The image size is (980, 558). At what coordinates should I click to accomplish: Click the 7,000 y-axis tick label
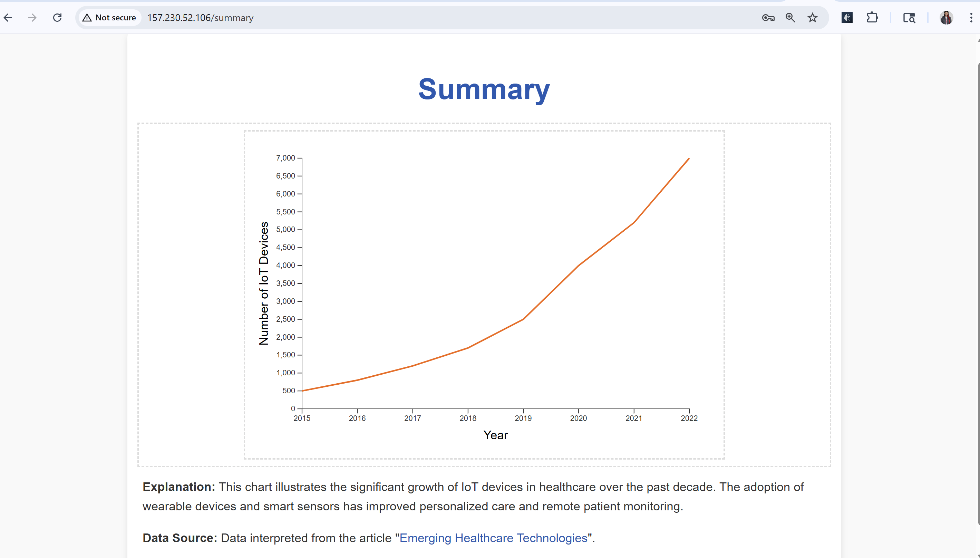(285, 158)
